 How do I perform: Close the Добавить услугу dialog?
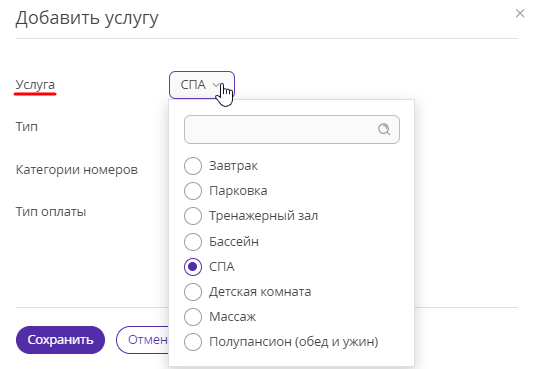(x=520, y=14)
